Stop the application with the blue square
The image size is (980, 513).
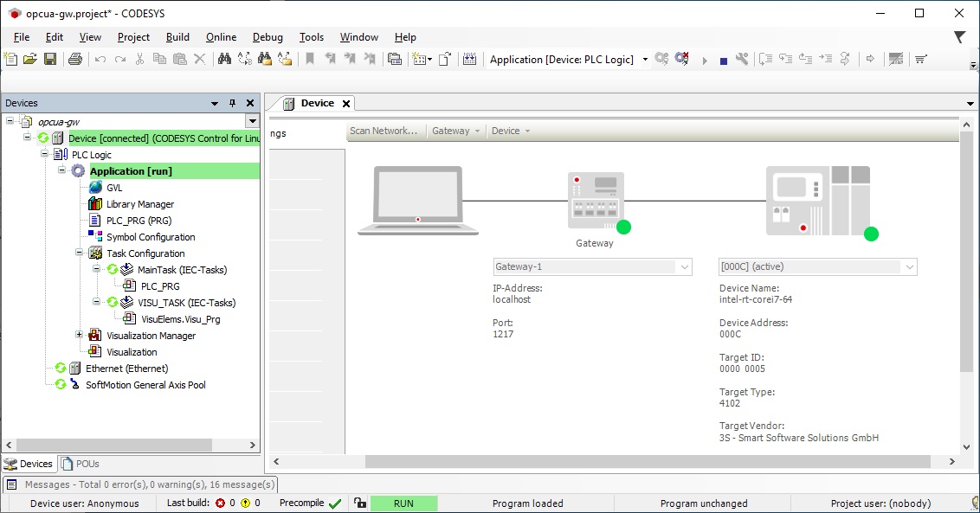(x=723, y=61)
